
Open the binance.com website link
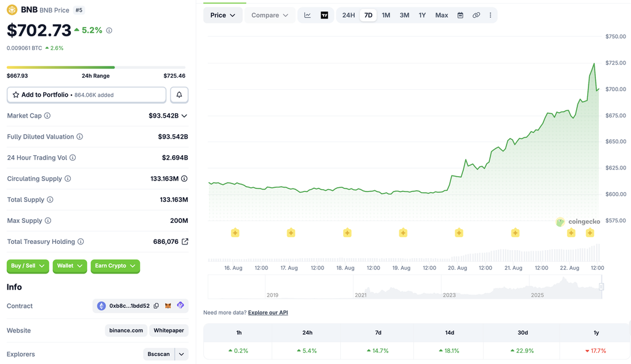[126, 330]
